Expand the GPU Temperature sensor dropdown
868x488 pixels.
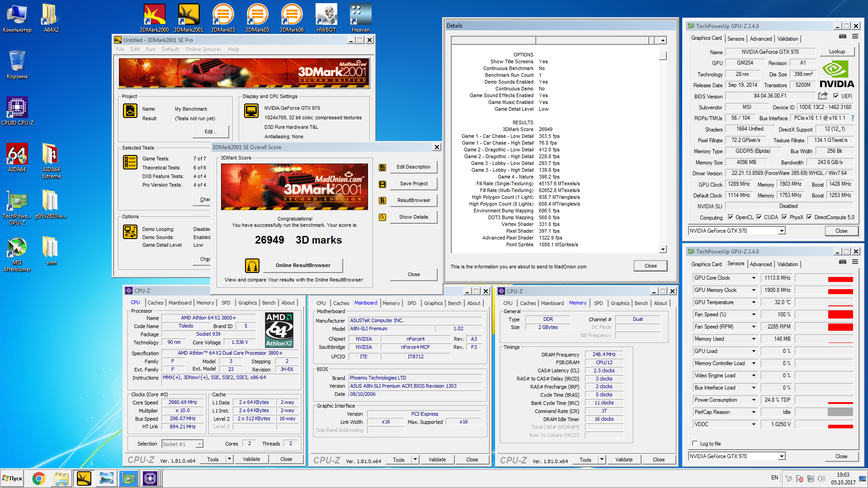click(x=754, y=302)
